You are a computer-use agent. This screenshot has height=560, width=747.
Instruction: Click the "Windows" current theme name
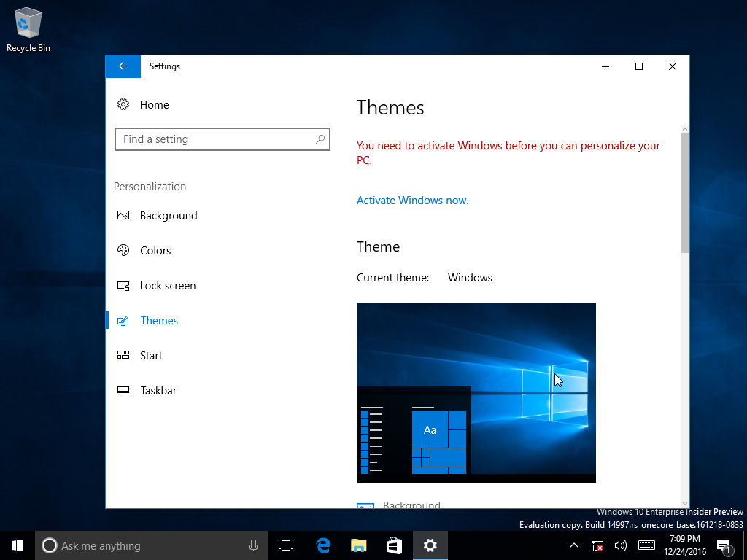click(x=470, y=278)
